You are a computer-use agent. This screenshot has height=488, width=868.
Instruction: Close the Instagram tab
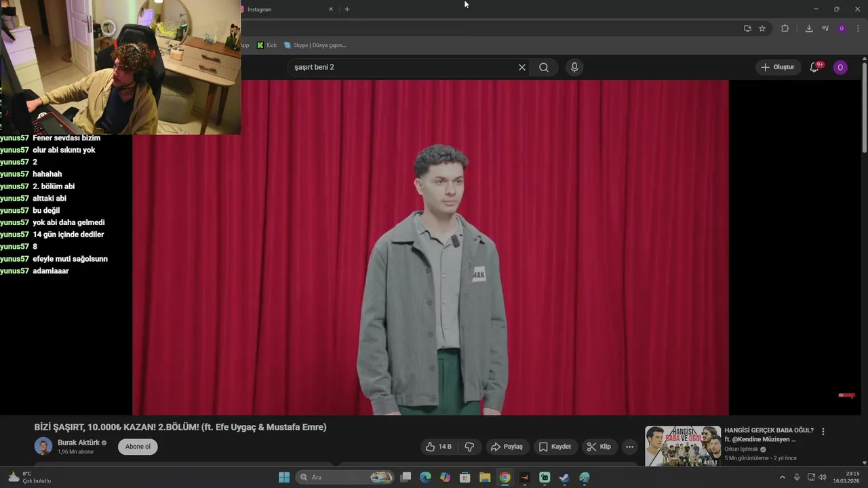pos(331,9)
